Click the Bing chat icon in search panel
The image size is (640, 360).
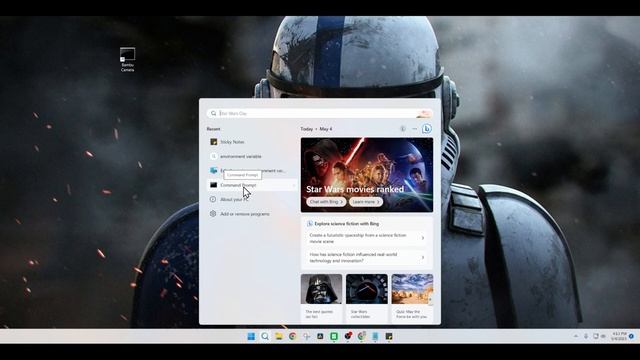pos(427,129)
